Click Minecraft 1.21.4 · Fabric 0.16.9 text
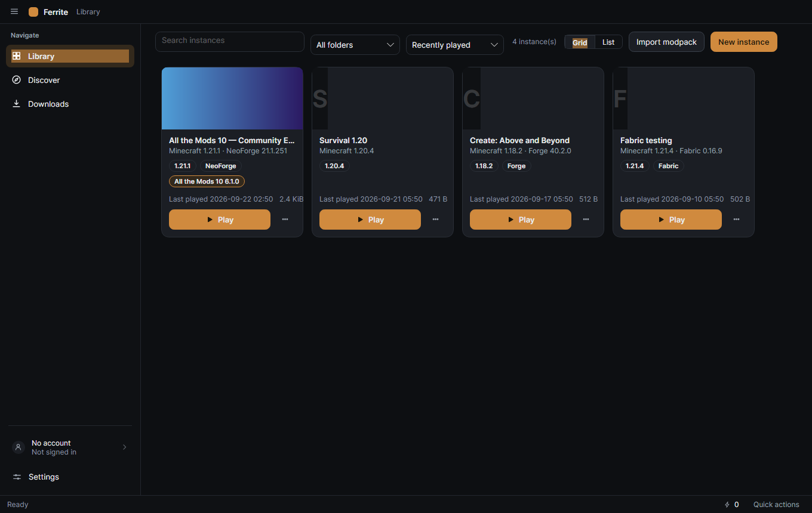The height and width of the screenshot is (513, 812). pyautogui.click(x=671, y=151)
